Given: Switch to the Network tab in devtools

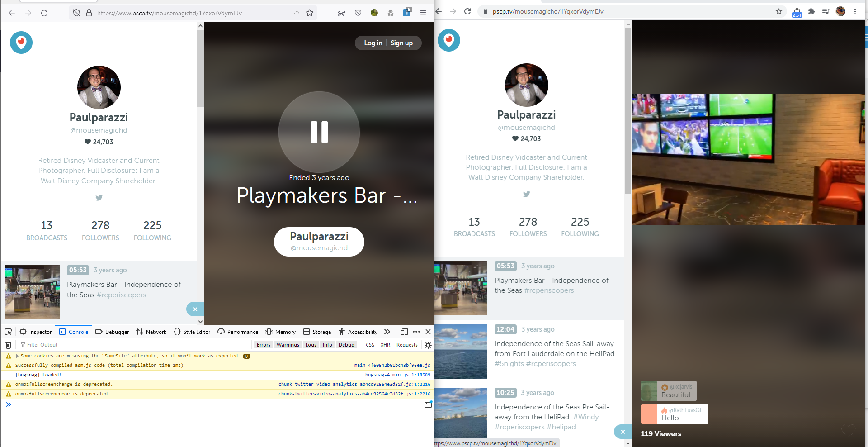Looking at the screenshot, I should (151, 332).
